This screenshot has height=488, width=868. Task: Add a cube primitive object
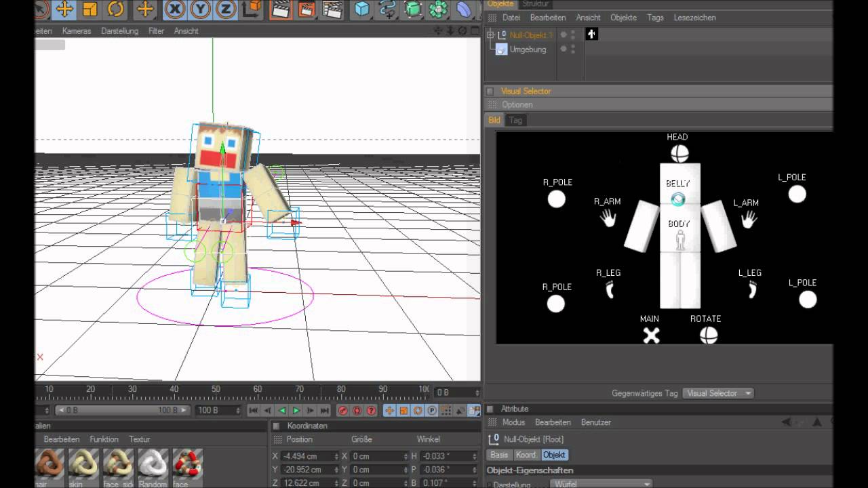(x=363, y=9)
